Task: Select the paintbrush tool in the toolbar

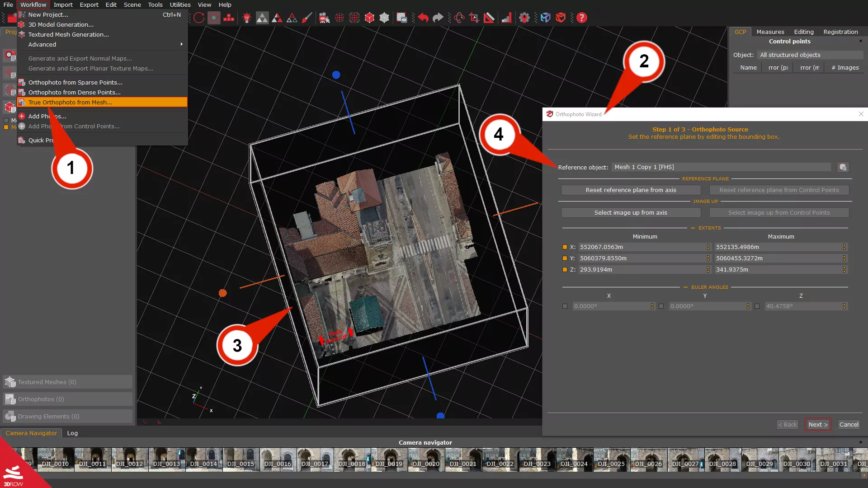Action: 307,18
